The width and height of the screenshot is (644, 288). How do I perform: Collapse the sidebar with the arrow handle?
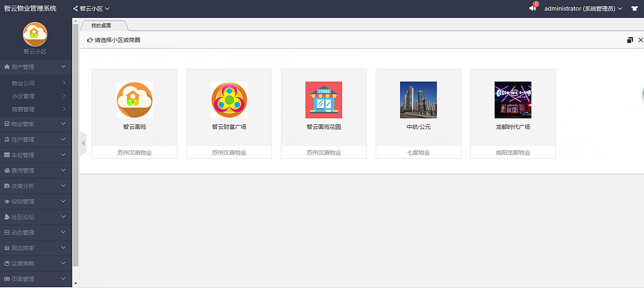pos(83,144)
